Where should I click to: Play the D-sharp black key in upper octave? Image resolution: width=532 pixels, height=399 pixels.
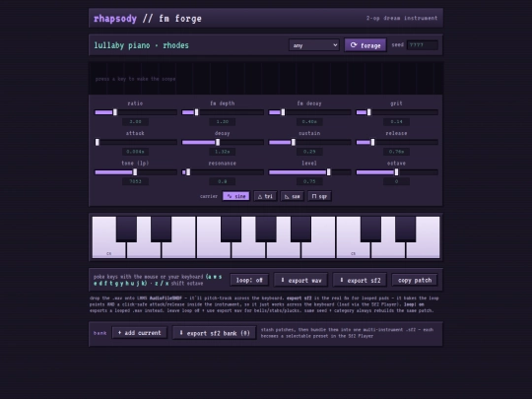pyautogui.click(x=406, y=229)
